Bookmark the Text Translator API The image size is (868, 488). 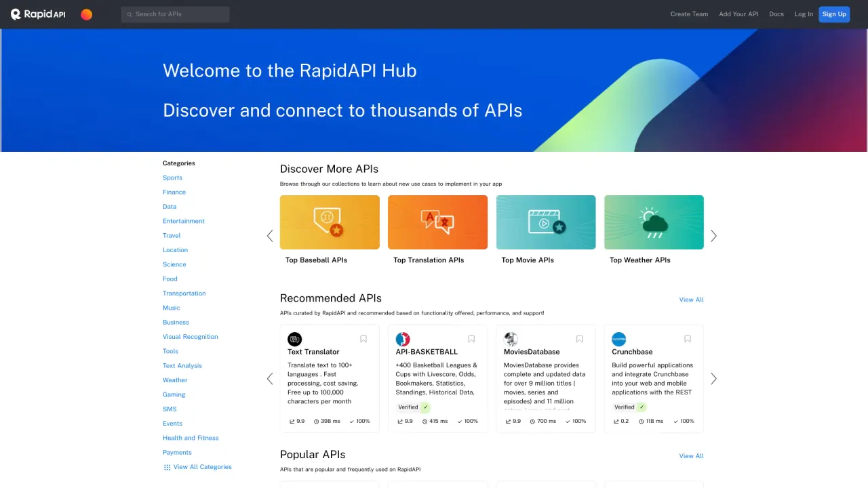[363, 339]
